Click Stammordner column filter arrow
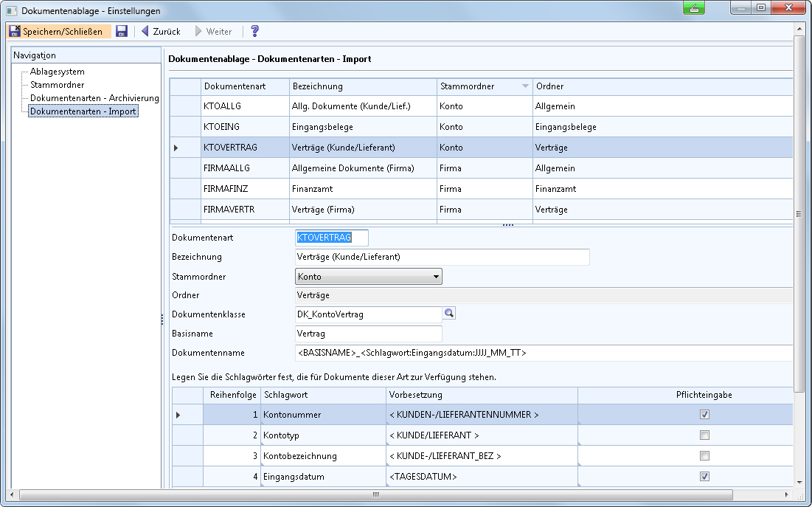 (x=525, y=86)
